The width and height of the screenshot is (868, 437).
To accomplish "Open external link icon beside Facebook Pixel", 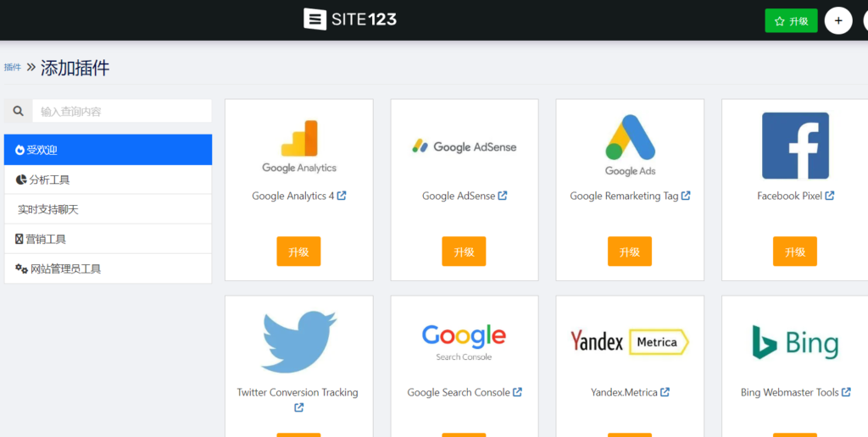I will point(829,196).
